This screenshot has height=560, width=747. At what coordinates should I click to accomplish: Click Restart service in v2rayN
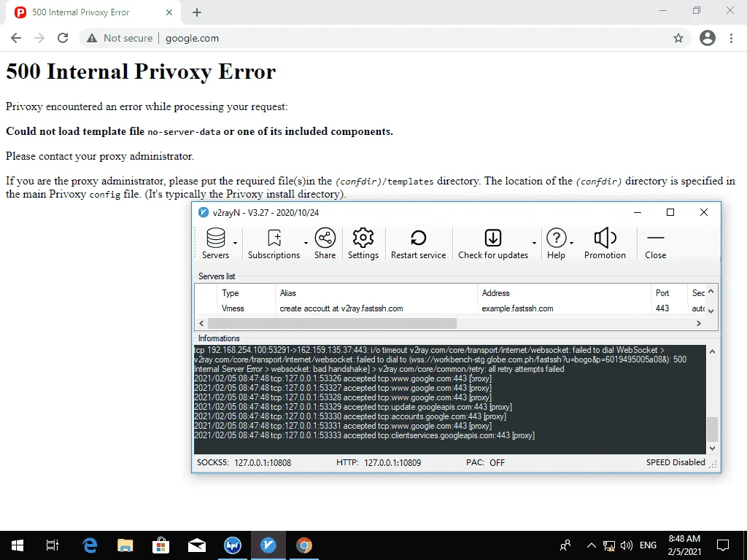(418, 244)
